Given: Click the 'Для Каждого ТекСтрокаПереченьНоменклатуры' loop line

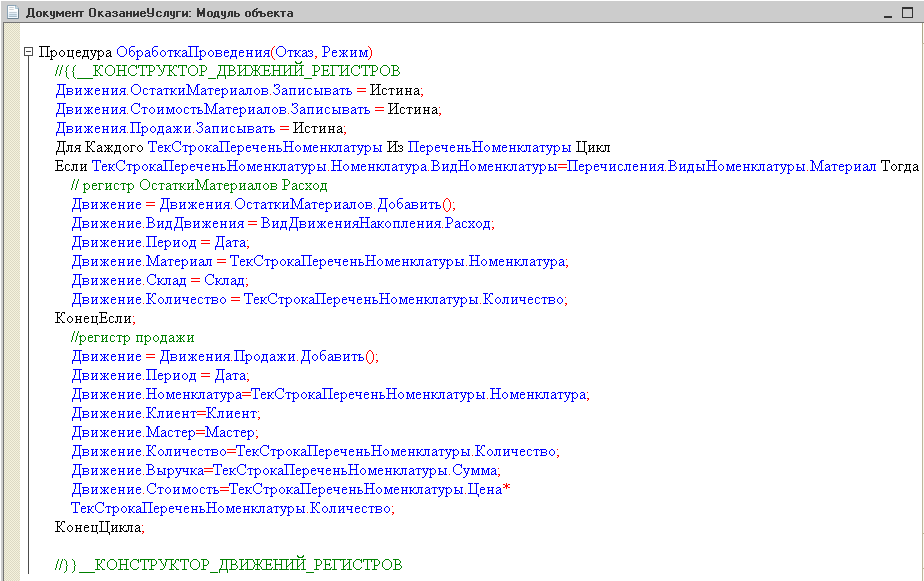Looking at the screenshot, I should (x=332, y=147).
